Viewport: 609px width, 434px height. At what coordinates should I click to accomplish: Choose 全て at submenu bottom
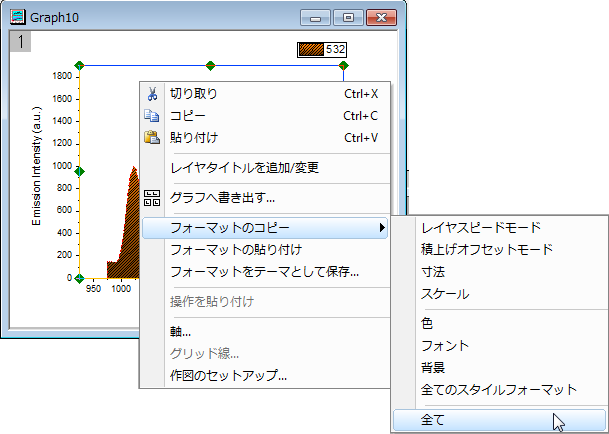pyautogui.click(x=499, y=420)
